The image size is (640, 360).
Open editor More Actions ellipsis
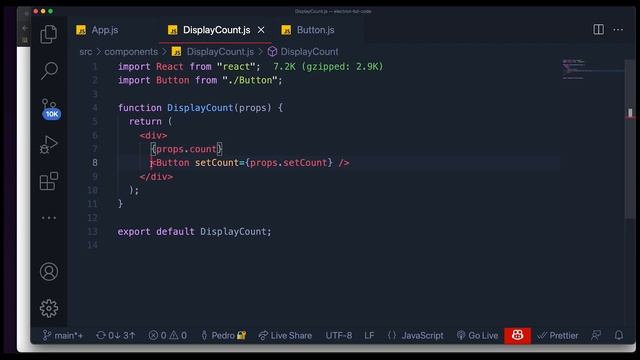[618, 29]
